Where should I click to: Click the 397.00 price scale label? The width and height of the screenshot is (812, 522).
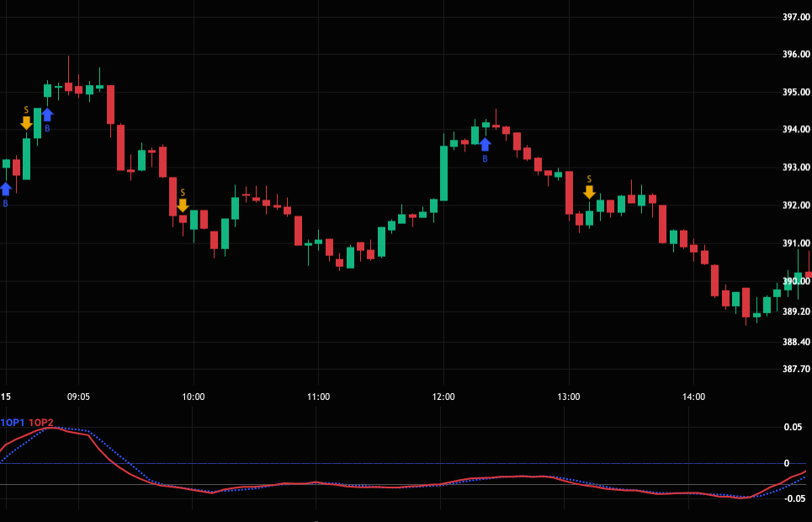tap(795, 17)
